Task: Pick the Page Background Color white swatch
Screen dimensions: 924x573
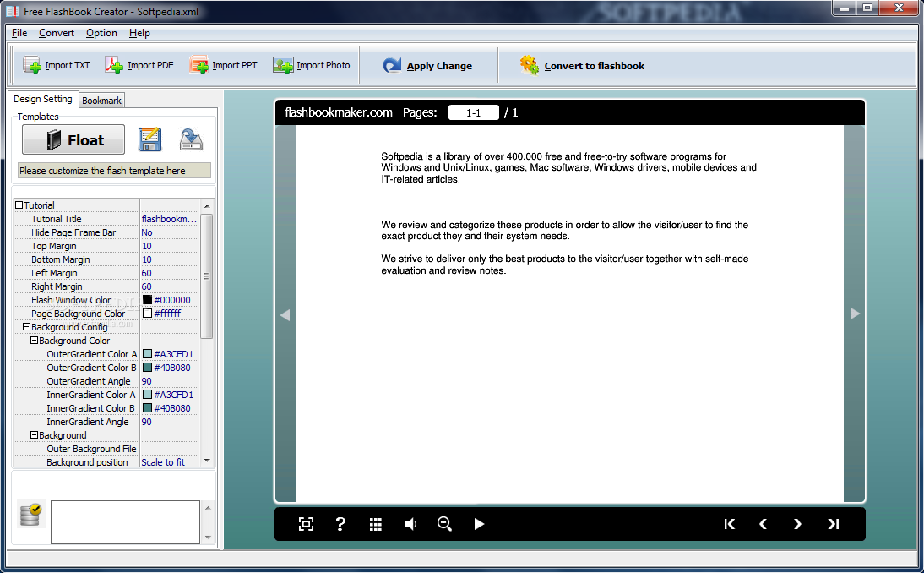Action: click(x=147, y=313)
